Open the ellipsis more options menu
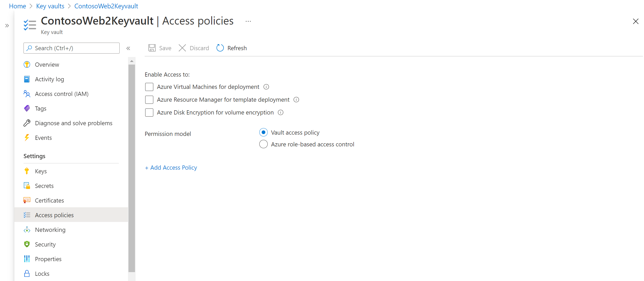 (x=248, y=21)
